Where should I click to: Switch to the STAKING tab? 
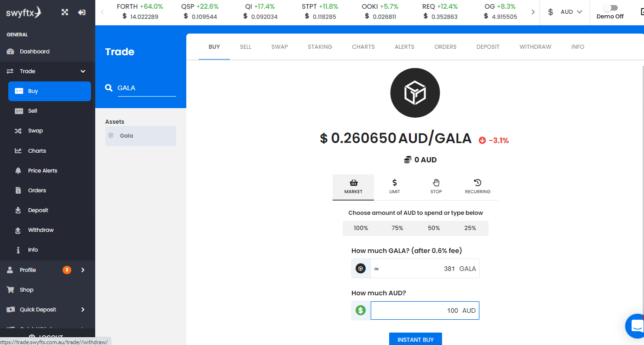[320, 47]
